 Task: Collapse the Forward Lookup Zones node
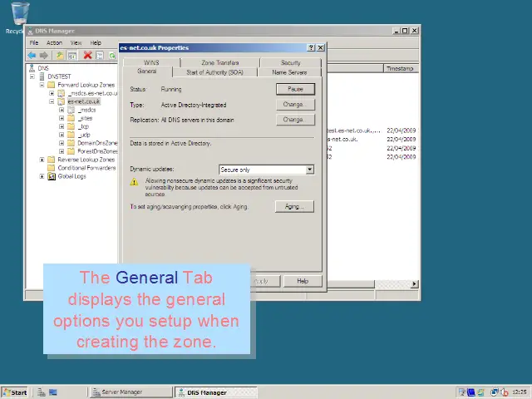pos(42,85)
